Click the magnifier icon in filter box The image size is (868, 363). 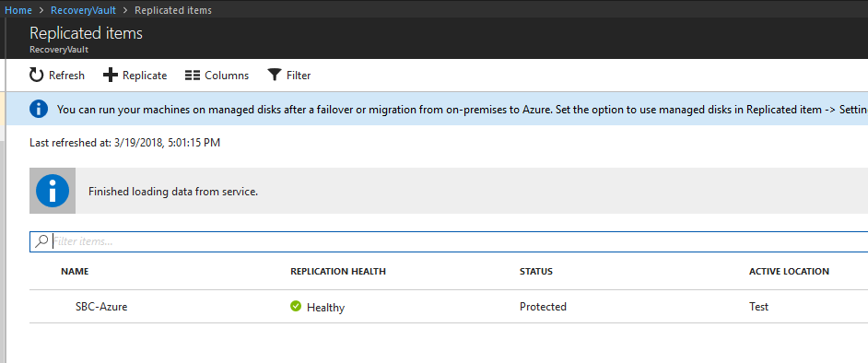pyautogui.click(x=41, y=241)
